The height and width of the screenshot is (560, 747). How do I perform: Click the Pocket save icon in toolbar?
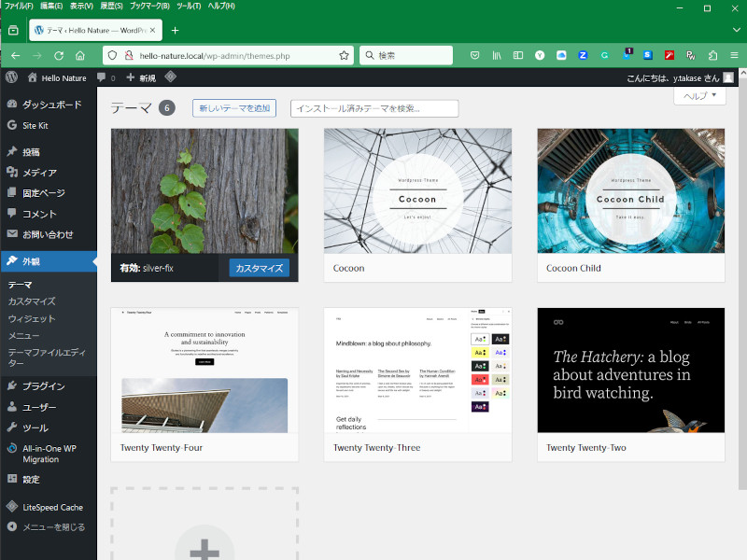474,56
